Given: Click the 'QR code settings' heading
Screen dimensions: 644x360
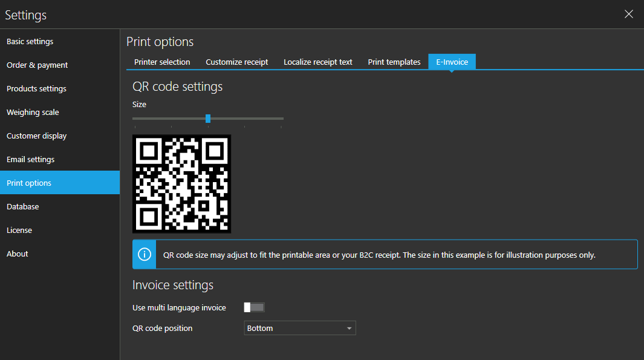Looking at the screenshot, I should [177, 87].
